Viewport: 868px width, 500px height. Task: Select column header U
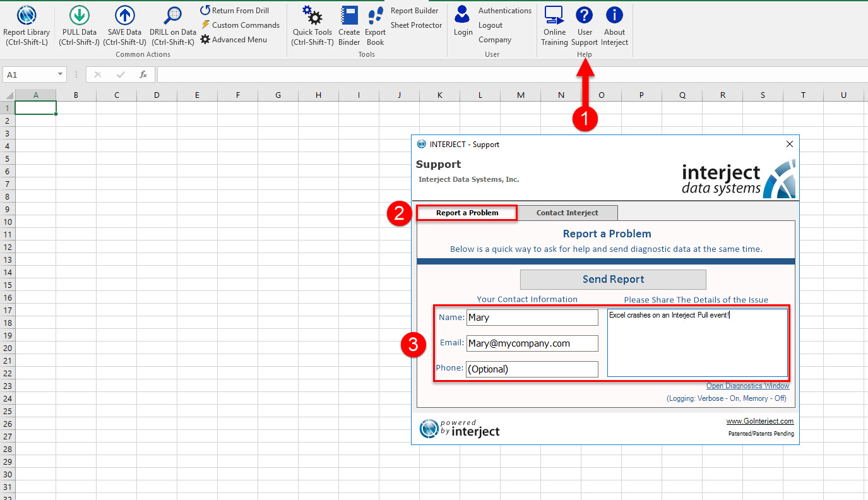pos(843,95)
